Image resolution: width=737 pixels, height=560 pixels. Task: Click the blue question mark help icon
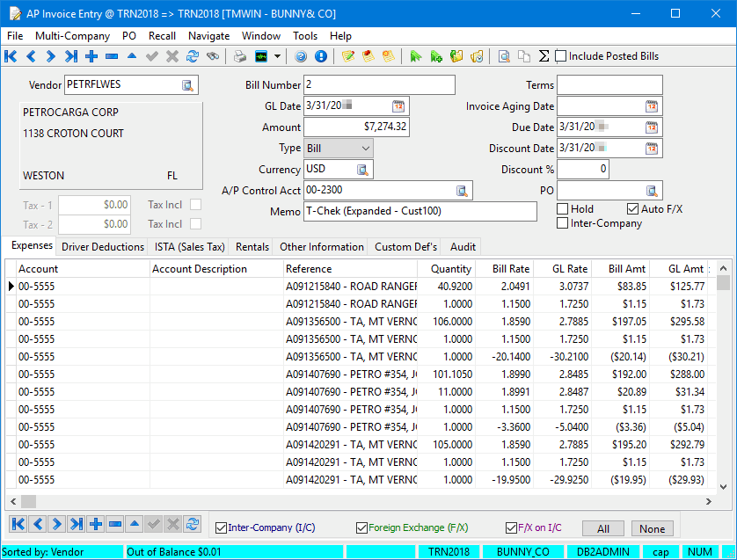click(301, 56)
